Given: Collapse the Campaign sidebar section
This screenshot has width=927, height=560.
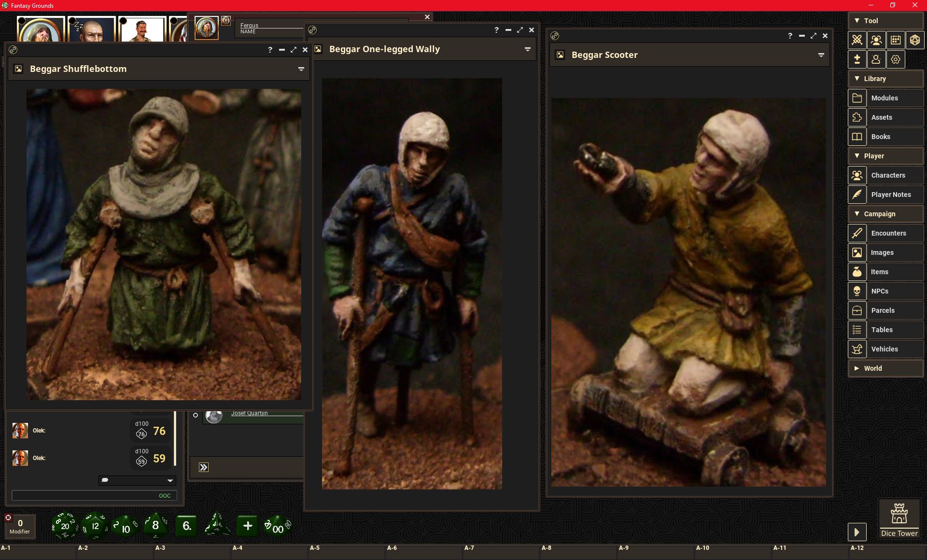Looking at the screenshot, I should click(885, 214).
